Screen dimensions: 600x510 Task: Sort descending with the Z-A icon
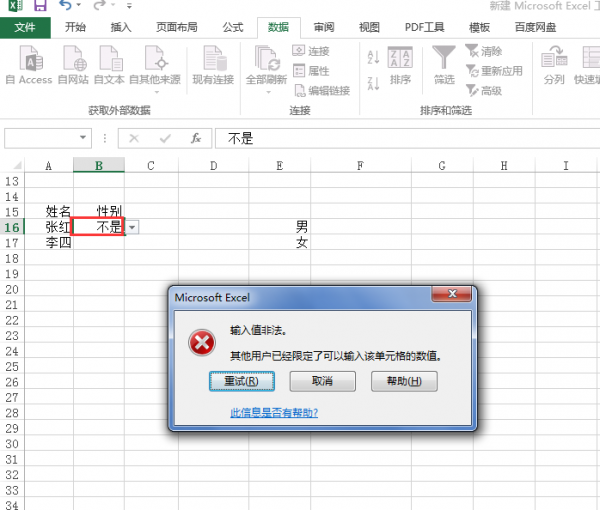pos(373,83)
